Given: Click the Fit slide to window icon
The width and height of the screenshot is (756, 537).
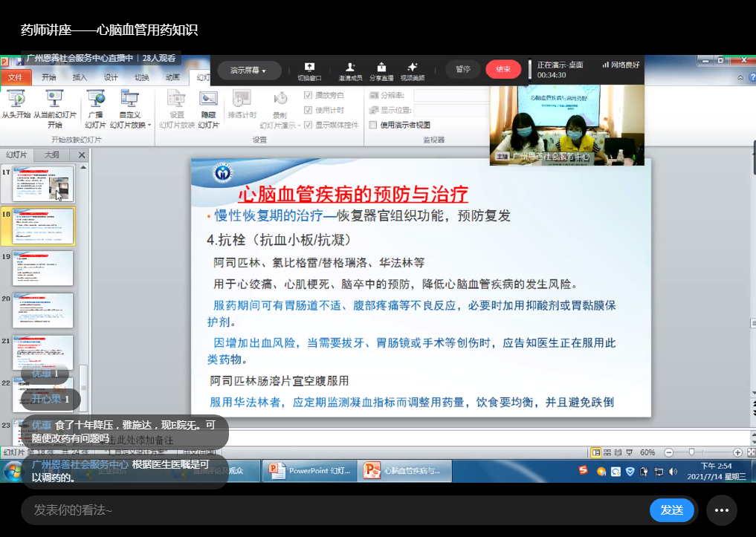Looking at the screenshot, I should tap(751, 453).
